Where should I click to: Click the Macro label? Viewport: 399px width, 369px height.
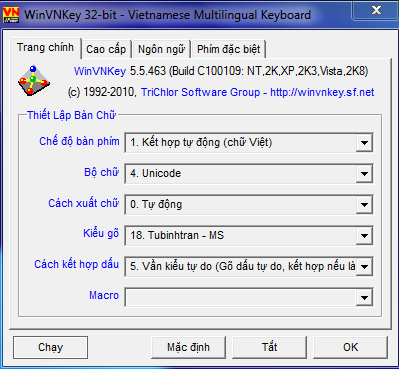pyautogui.click(x=104, y=295)
